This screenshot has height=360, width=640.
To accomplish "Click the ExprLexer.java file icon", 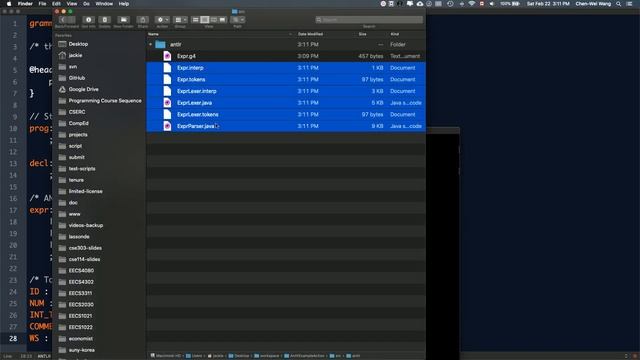I will (x=167, y=103).
